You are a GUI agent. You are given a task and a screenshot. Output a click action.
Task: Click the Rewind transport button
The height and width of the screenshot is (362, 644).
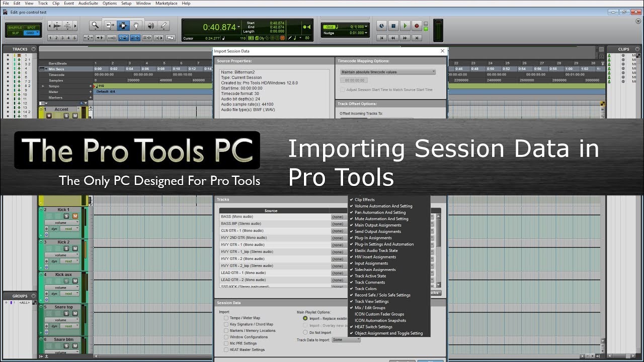click(x=393, y=38)
